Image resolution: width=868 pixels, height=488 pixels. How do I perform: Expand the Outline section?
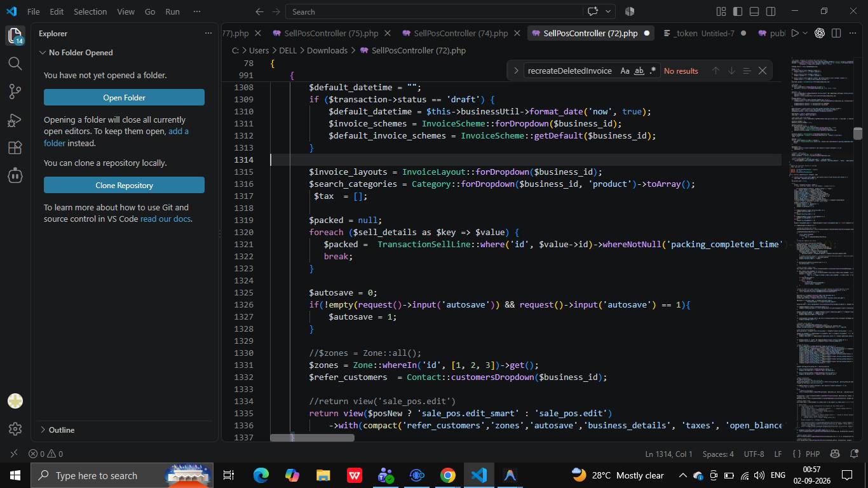coord(62,430)
